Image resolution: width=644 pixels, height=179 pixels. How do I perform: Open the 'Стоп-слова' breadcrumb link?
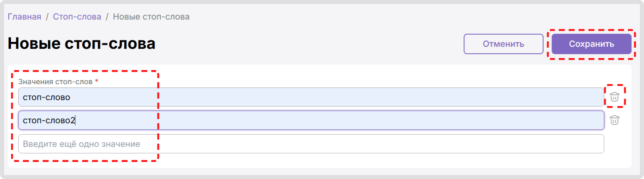[x=77, y=17]
